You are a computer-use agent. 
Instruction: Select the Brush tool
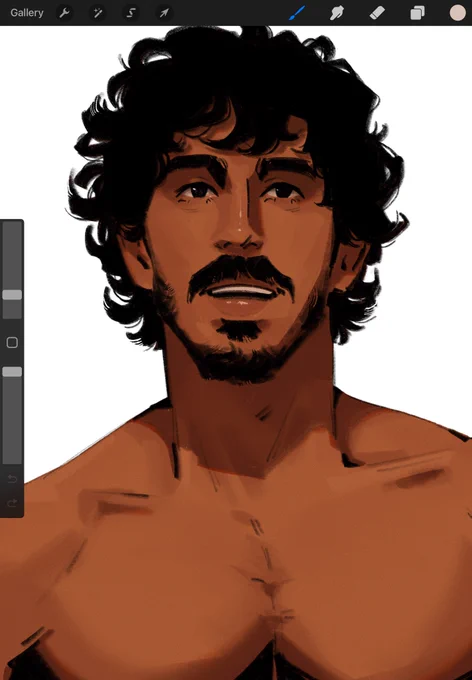point(297,13)
